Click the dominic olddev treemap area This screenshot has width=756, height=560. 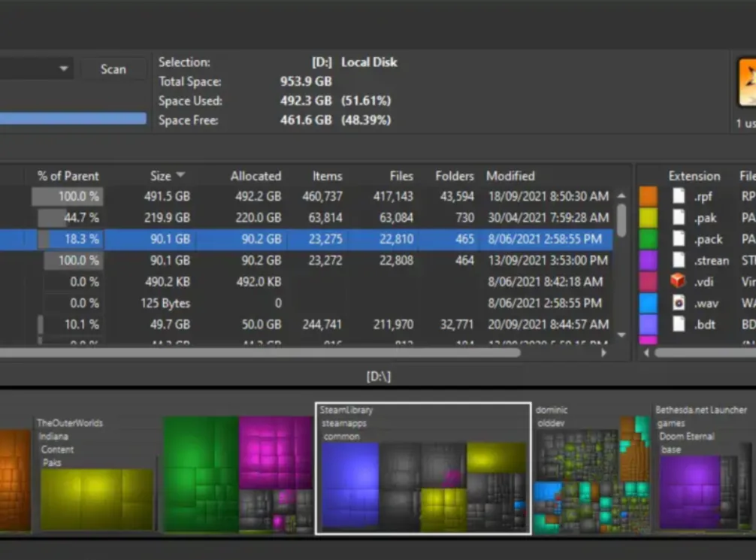tap(591, 471)
